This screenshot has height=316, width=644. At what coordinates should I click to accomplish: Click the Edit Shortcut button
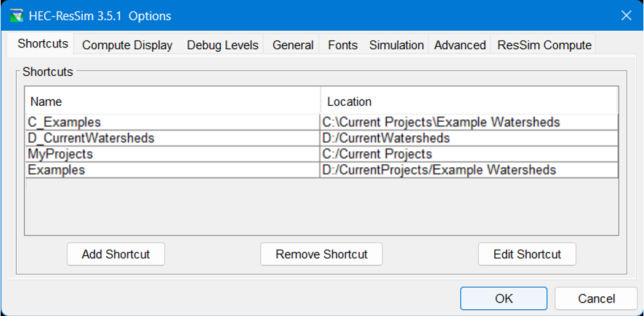point(527,254)
